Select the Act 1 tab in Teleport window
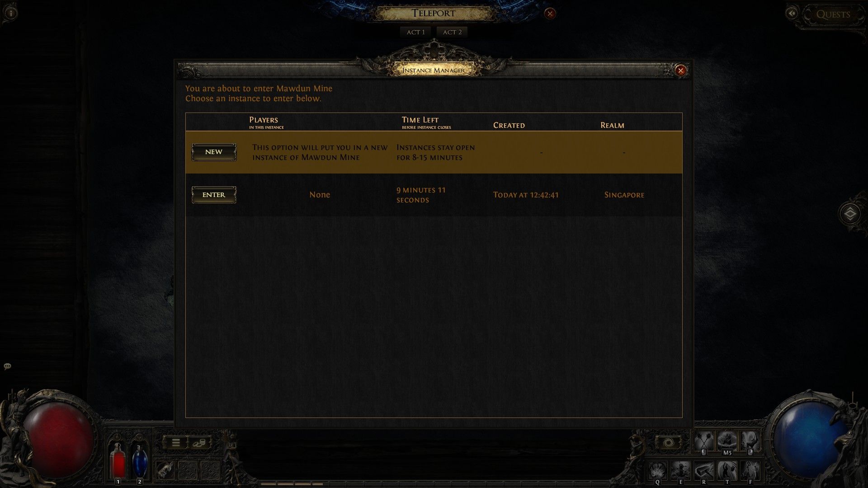The width and height of the screenshot is (868, 488). coord(415,32)
